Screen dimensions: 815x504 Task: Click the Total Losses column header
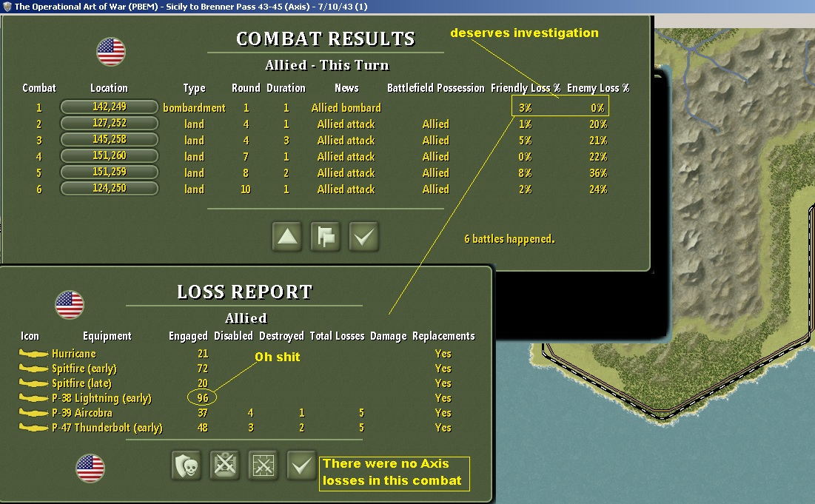click(337, 336)
